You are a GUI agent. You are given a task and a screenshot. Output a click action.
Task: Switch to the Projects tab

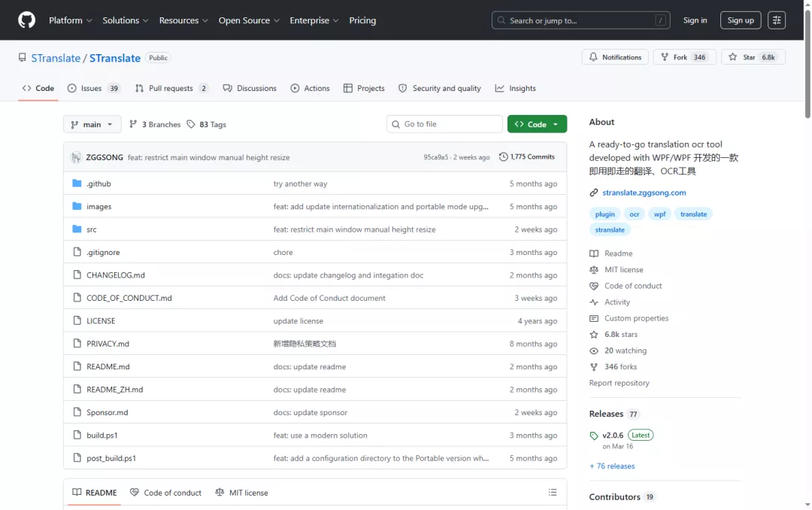[x=364, y=88]
